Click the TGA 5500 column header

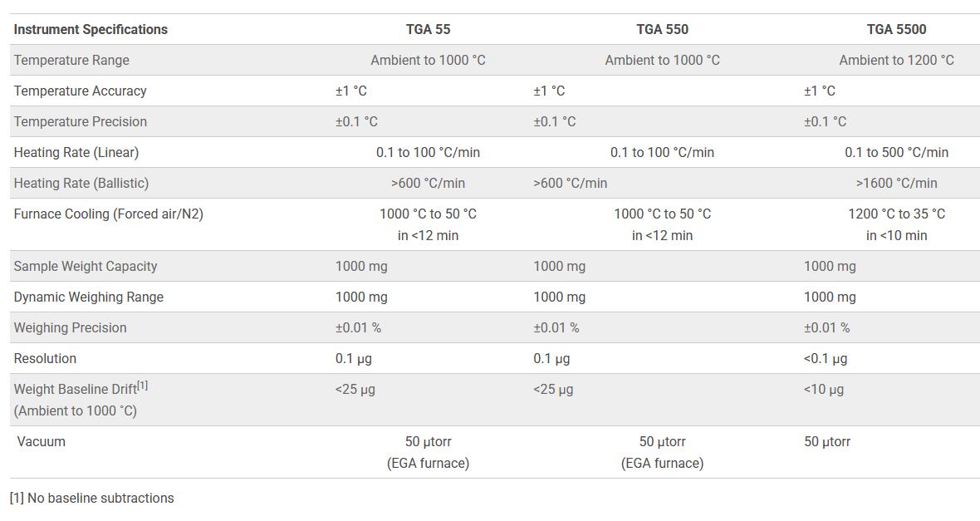point(896,29)
